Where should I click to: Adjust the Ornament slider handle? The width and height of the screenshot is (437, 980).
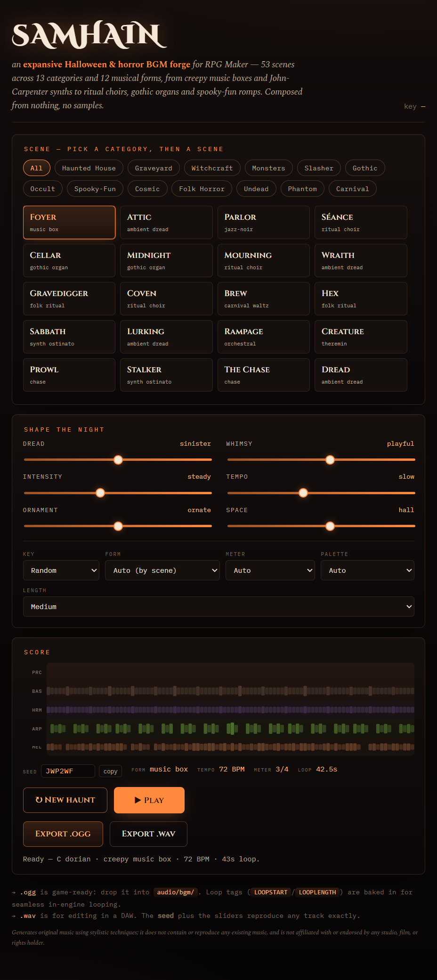click(118, 526)
